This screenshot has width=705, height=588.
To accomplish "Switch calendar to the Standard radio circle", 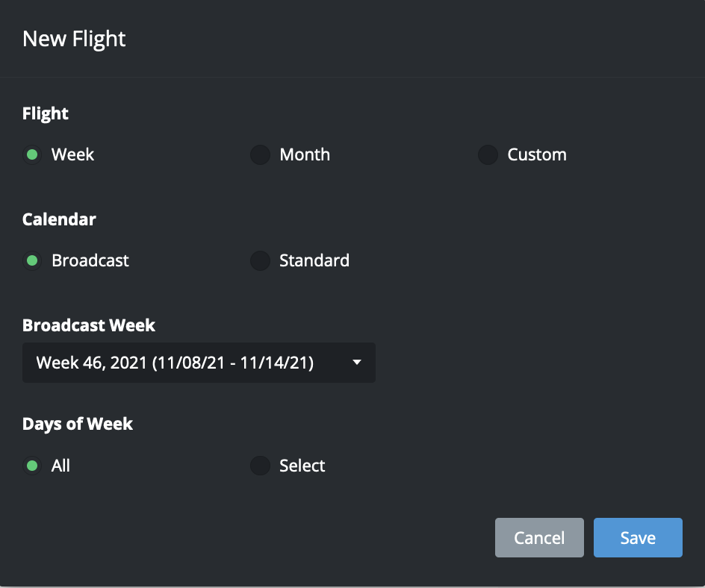I will click(260, 261).
